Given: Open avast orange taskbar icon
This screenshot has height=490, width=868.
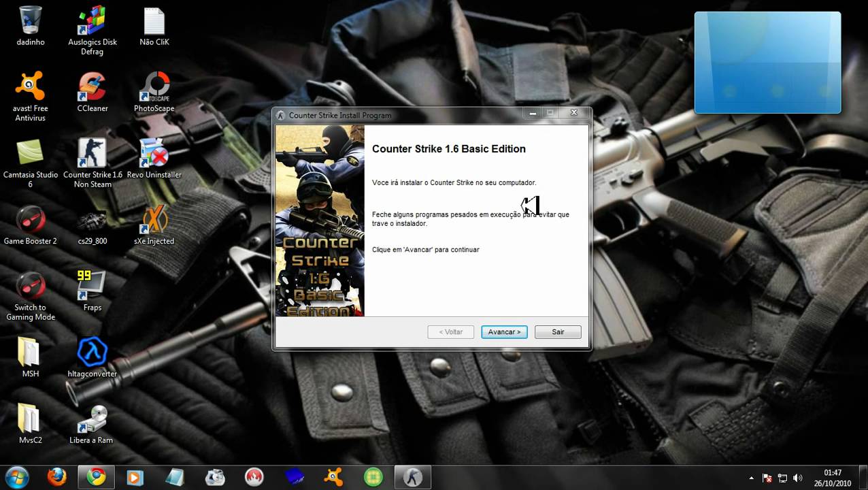Looking at the screenshot, I should [x=333, y=477].
